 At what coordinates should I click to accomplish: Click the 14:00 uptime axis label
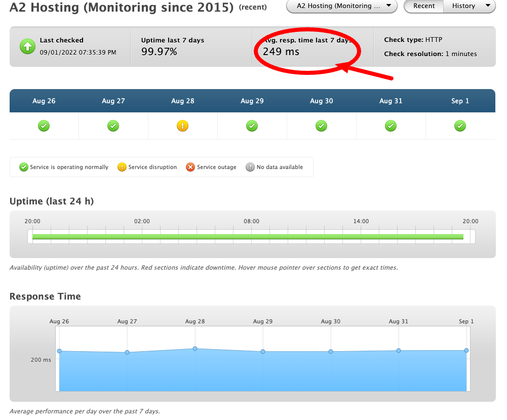click(361, 221)
